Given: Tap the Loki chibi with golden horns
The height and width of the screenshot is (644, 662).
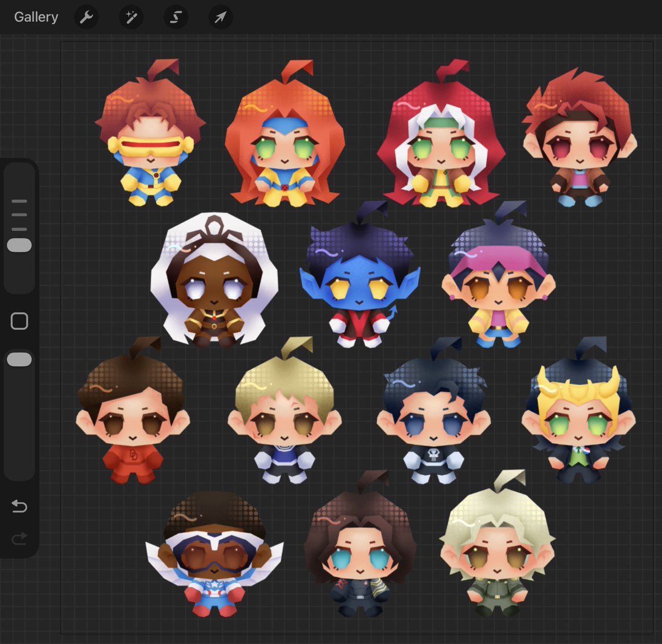Looking at the screenshot, I should coord(579,410).
